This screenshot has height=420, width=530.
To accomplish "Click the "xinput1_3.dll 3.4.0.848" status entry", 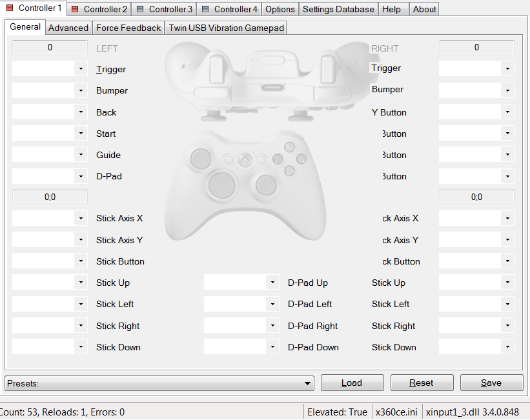I will coord(472,412).
